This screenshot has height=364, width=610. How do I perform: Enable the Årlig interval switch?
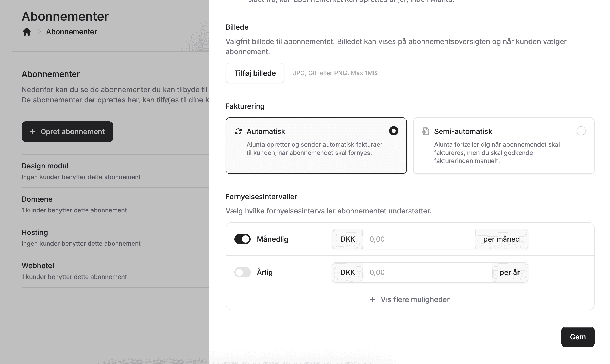[242, 272]
